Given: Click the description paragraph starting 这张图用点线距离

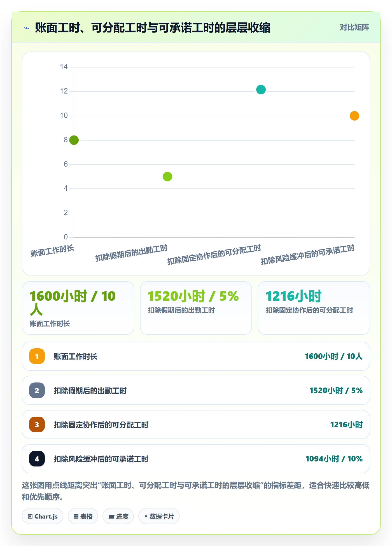Looking at the screenshot, I should coord(196,491).
